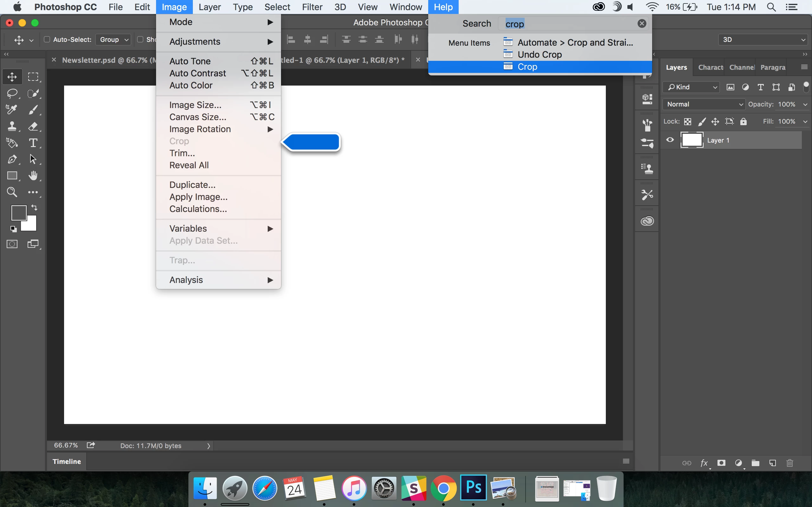Click the foreground color swatch
This screenshot has height=507, width=812.
[18, 213]
